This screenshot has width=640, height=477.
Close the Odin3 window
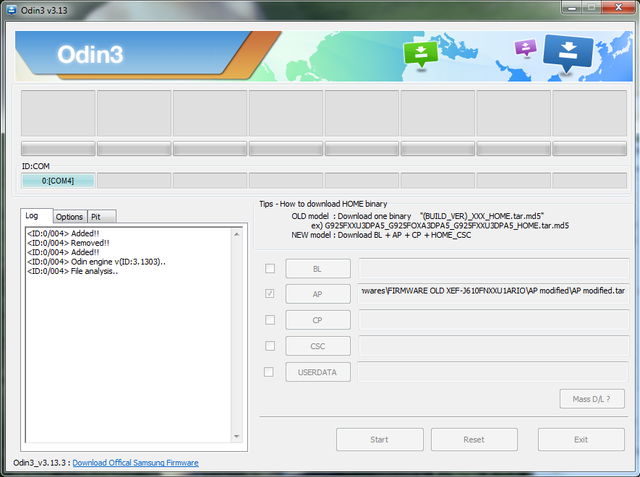pyautogui.click(x=619, y=8)
